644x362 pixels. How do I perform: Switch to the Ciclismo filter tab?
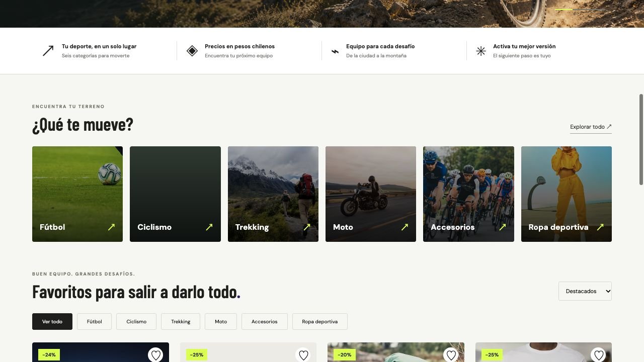[x=136, y=322]
